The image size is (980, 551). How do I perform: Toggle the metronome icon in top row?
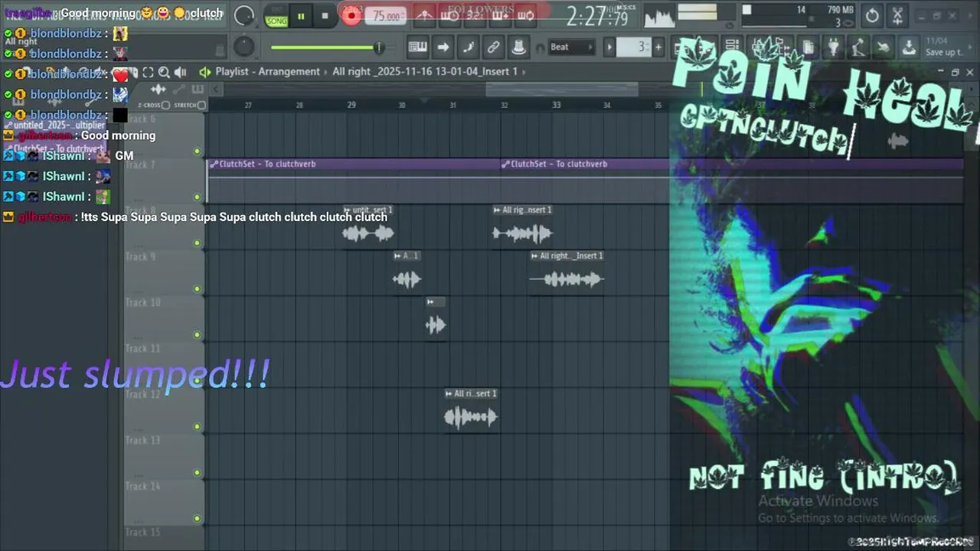[424, 15]
